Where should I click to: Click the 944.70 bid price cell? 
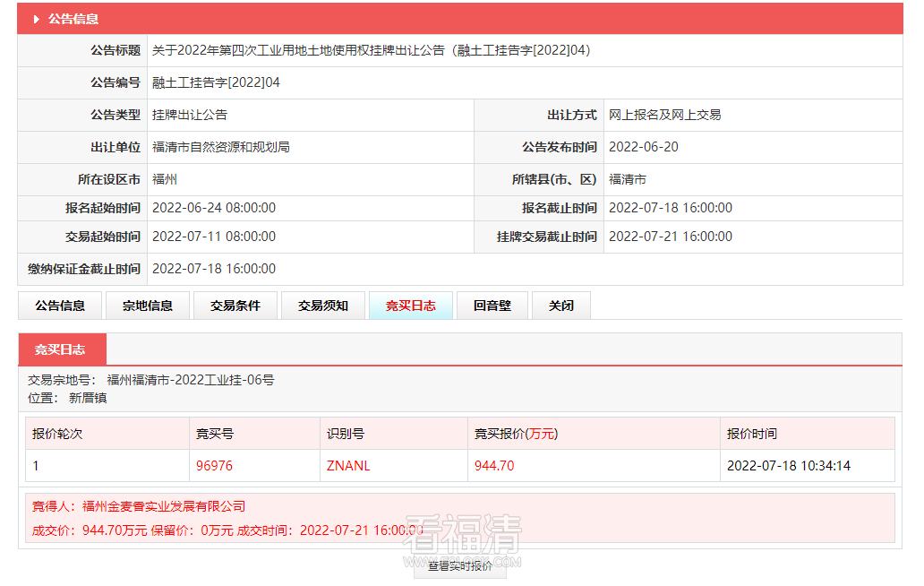(494, 466)
